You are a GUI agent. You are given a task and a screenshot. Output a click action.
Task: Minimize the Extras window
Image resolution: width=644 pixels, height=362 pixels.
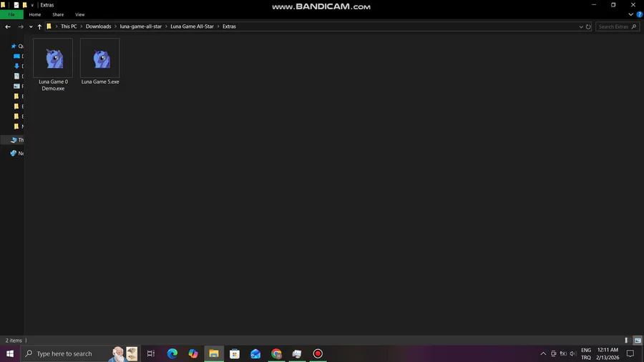click(594, 5)
